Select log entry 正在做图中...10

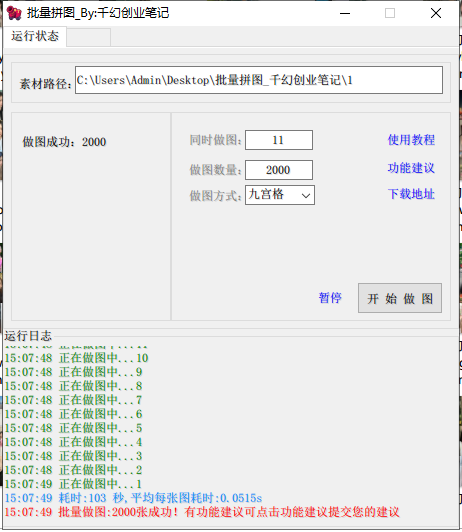[x=77, y=358]
